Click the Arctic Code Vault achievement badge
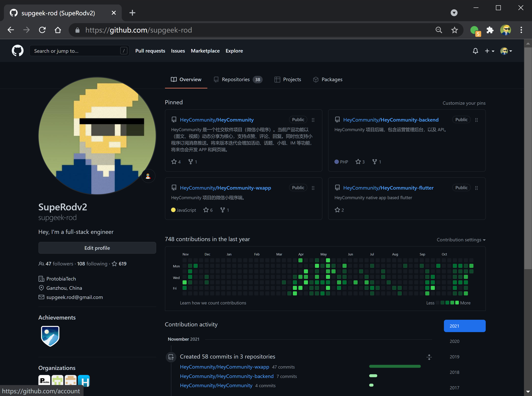The height and width of the screenshot is (396, 532). coord(50,336)
